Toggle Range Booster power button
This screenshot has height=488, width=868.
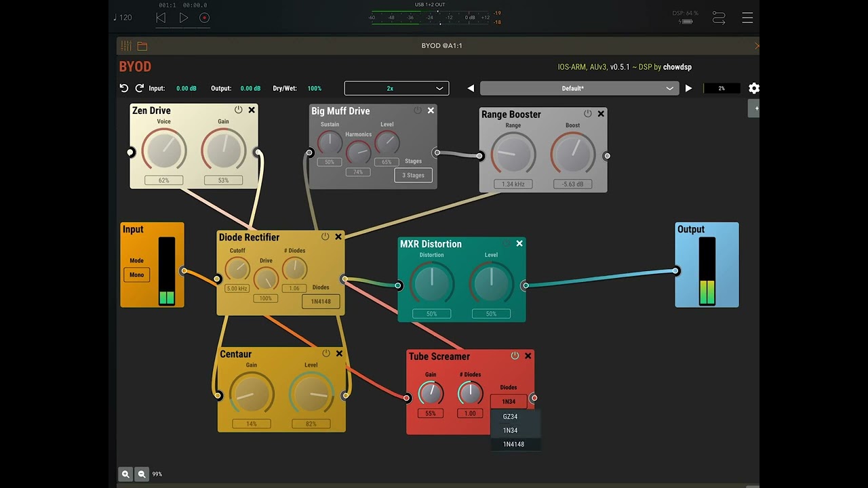(x=588, y=114)
